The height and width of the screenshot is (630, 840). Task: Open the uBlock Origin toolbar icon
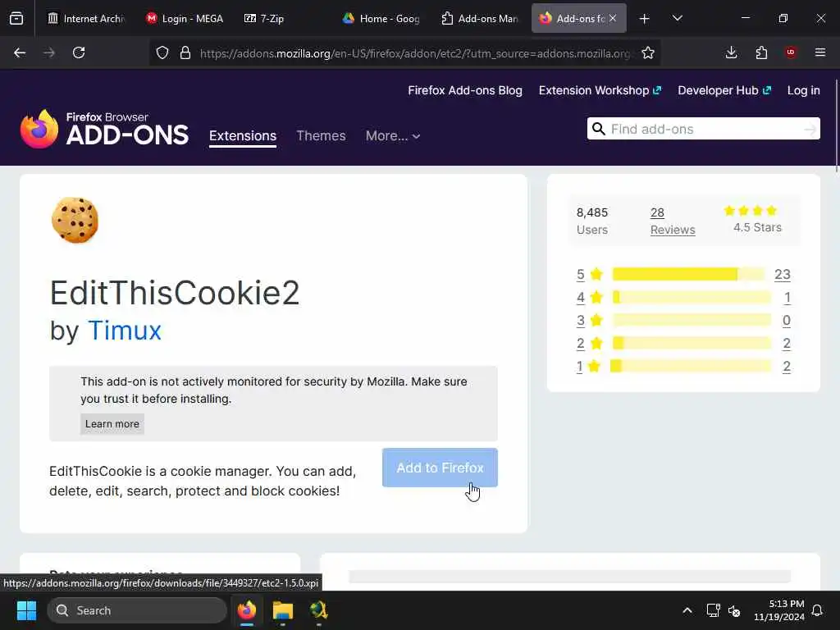click(x=791, y=52)
